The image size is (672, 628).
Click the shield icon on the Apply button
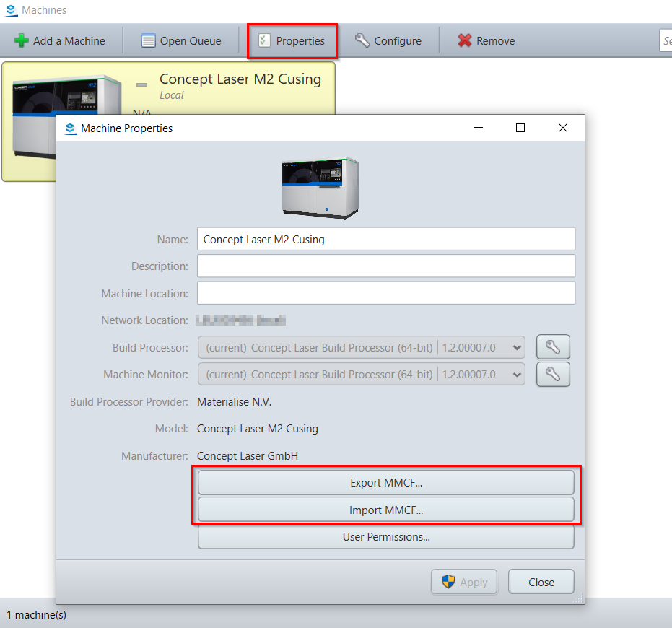[x=449, y=582]
